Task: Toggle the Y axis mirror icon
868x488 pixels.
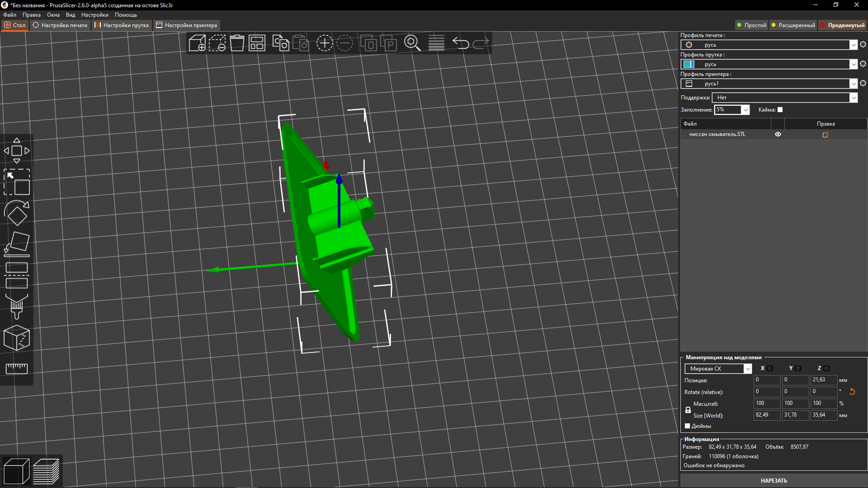Action: click(798, 368)
